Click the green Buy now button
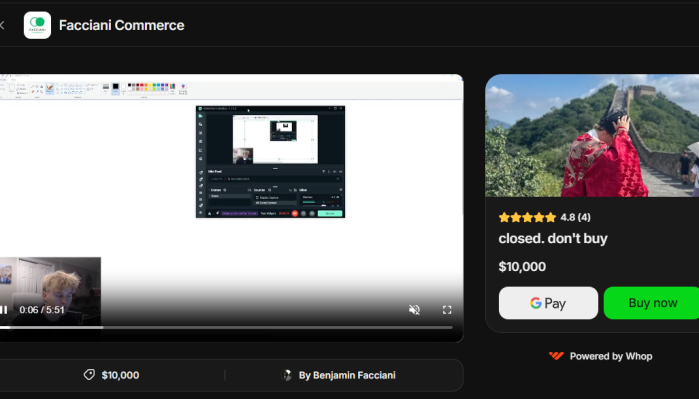Viewport: 699px width, 399px height. pos(652,303)
